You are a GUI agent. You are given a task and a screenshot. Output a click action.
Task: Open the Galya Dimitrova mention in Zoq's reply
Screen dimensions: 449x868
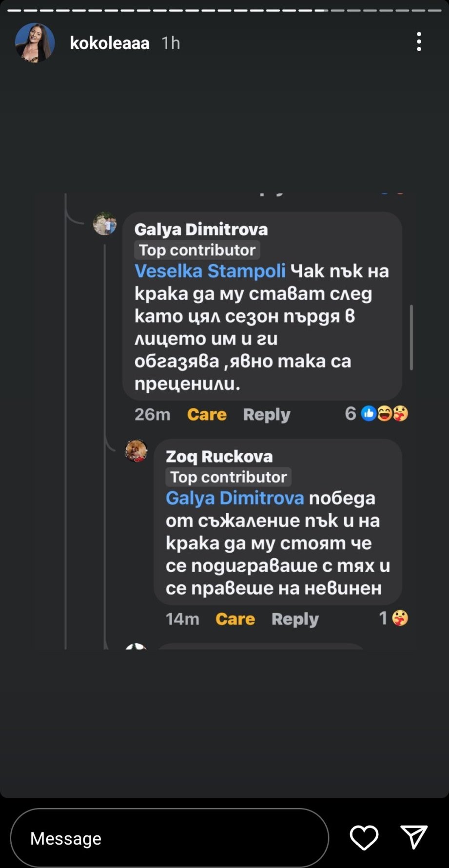(234, 498)
